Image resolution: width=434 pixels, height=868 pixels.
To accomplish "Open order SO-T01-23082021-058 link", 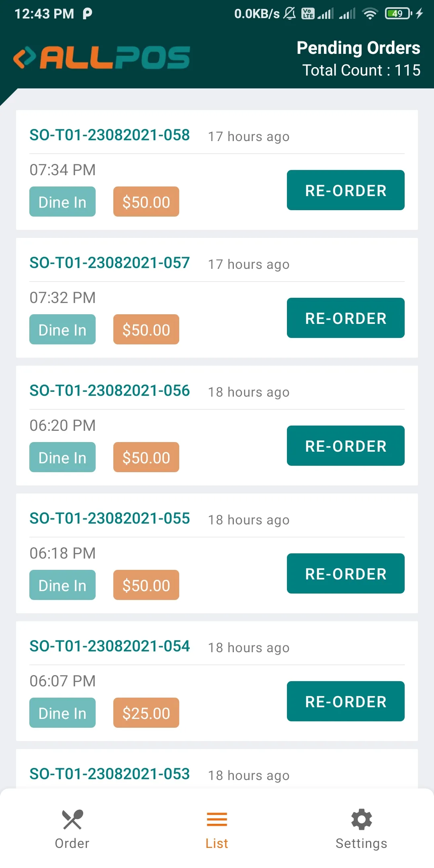I will click(x=110, y=135).
